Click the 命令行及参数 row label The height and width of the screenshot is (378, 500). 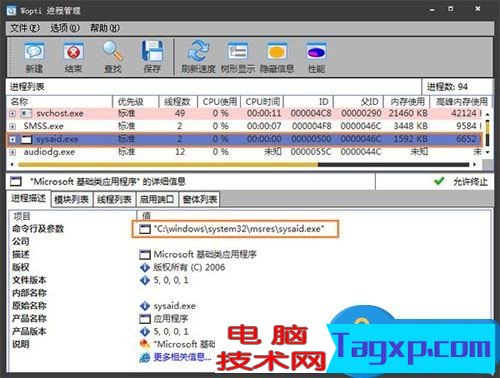(38, 229)
